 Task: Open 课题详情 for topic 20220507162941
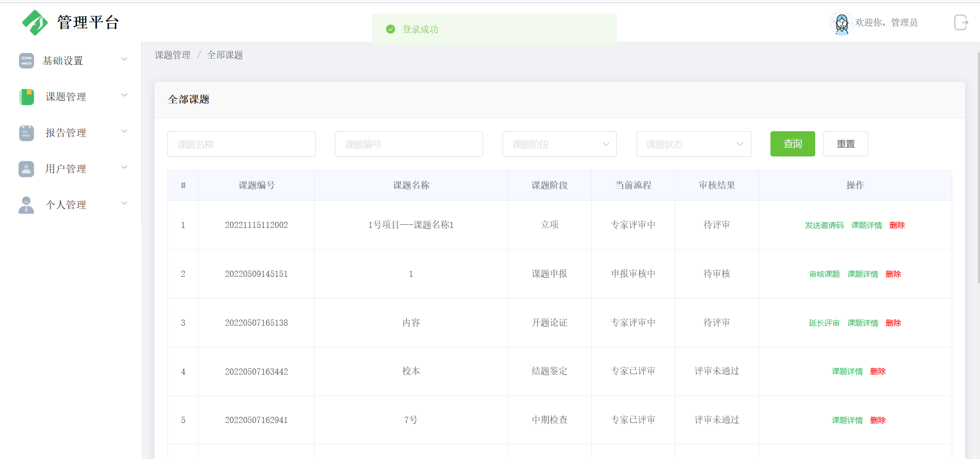(x=848, y=420)
